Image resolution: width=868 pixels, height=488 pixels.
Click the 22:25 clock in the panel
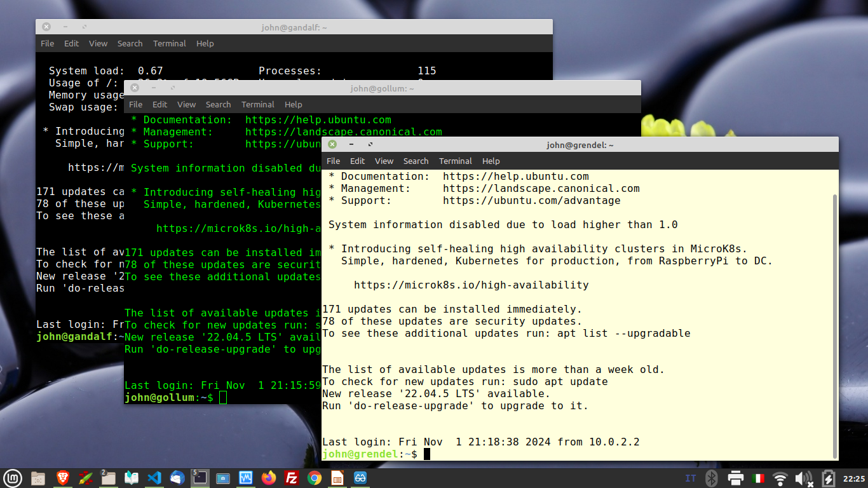tap(854, 478)
